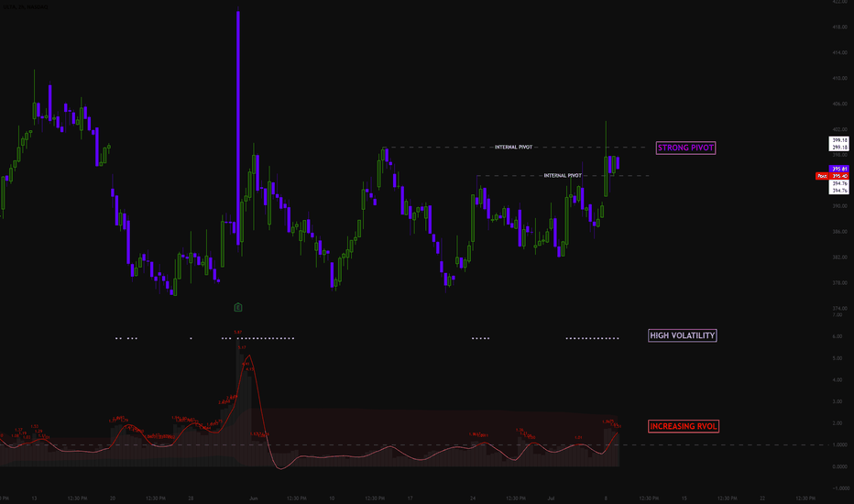Click the earnings 'E' marker below the chart
Viewport: 854px width, 504px height.
tap(238, 308)
